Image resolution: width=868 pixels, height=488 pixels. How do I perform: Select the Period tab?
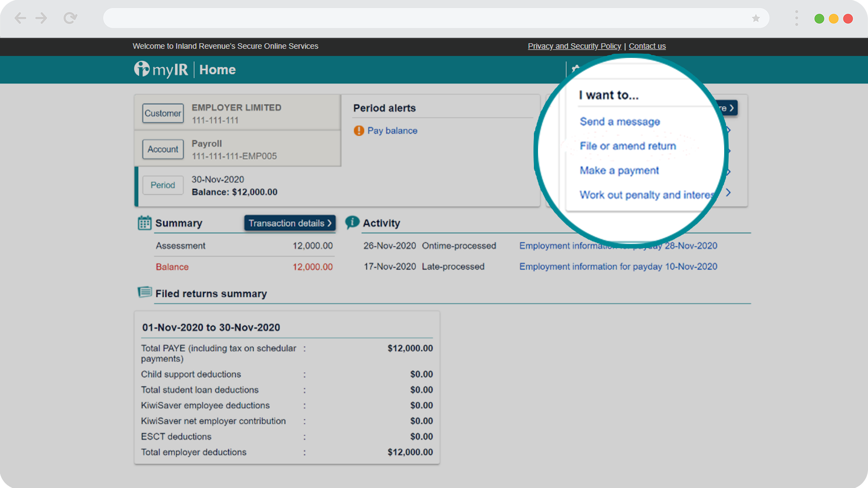163,185
